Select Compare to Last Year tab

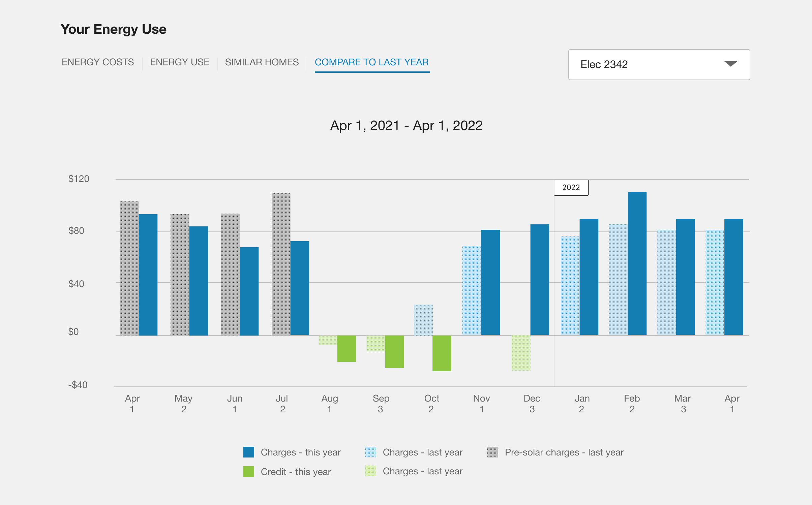(371, 62)
